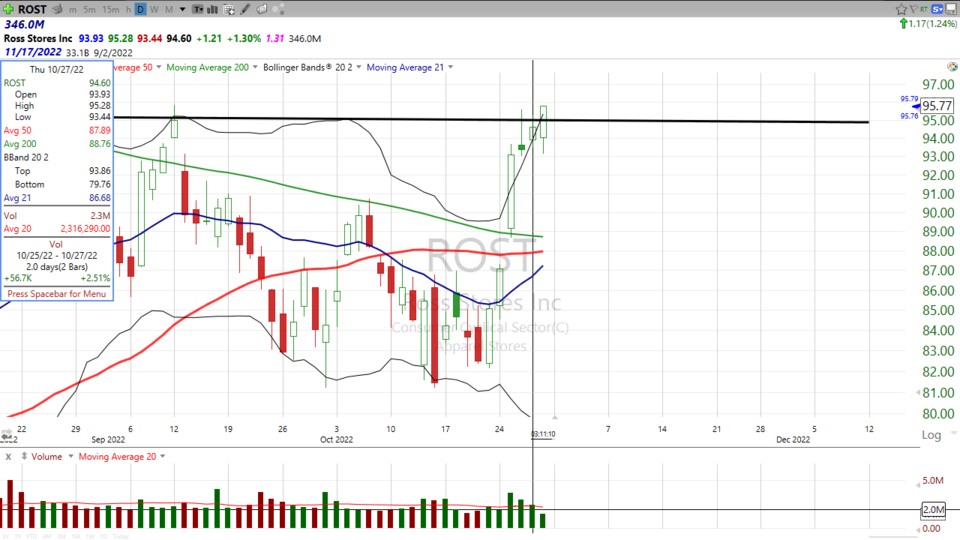Select the 1Y range button

tap(18, 536)
